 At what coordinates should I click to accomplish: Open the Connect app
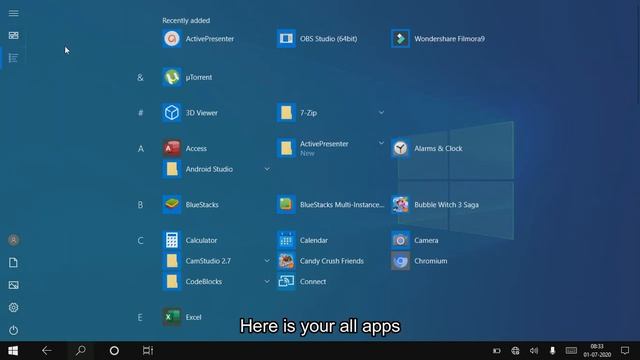(x=302, y=281)
